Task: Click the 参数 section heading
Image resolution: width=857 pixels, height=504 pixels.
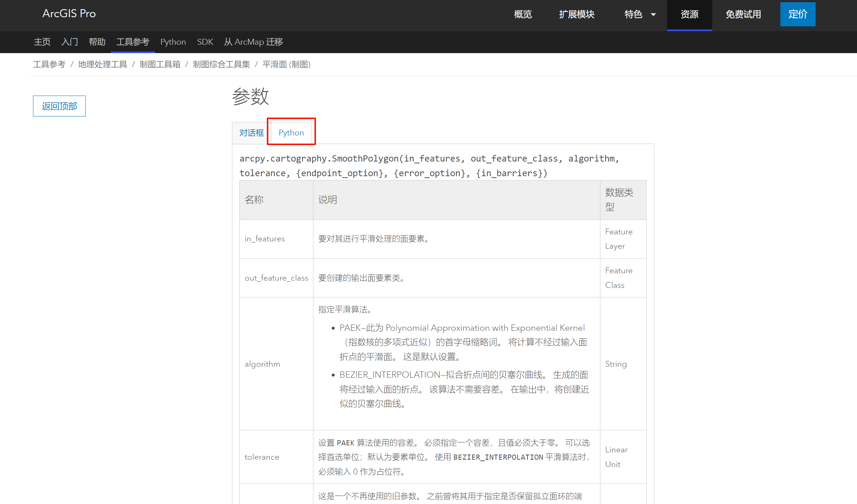Action: (251, 97)
